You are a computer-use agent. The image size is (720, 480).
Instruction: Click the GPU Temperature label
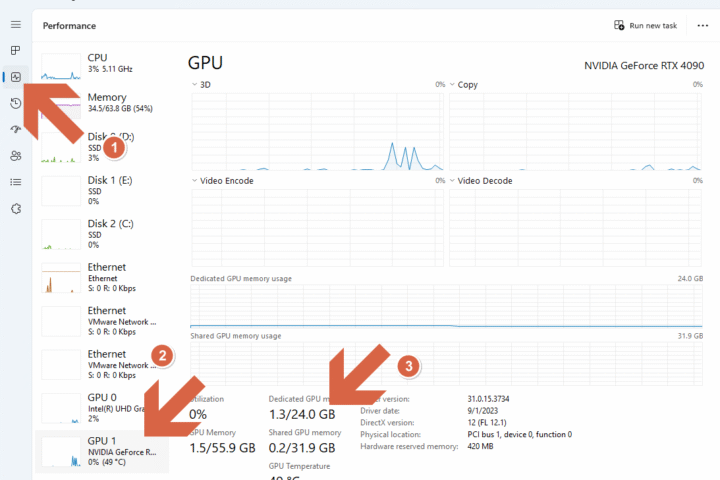299,466
